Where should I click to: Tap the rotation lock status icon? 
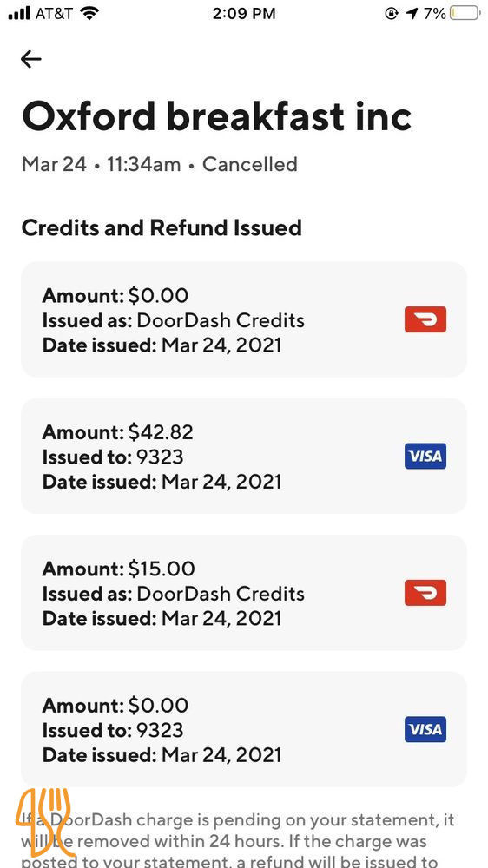tap(391, 14)
